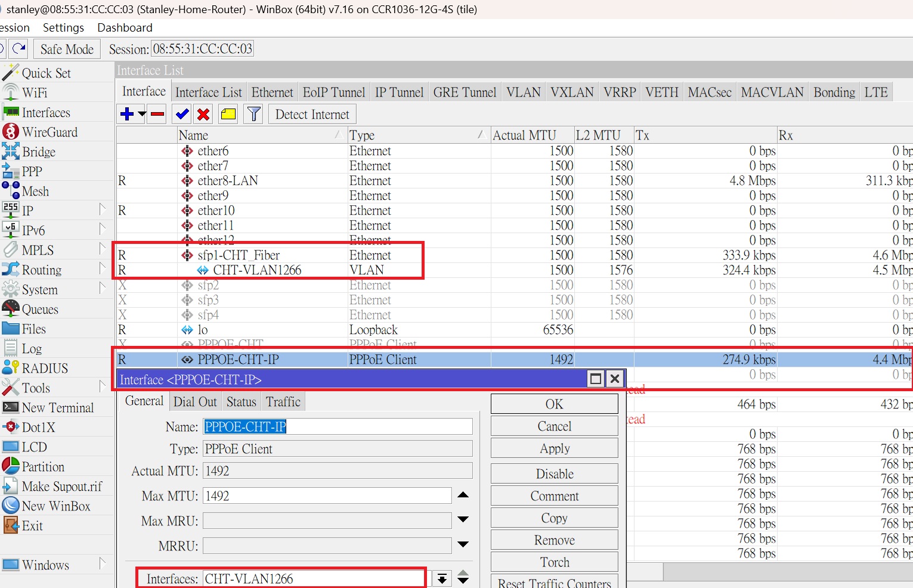Expand the Max MRU field arrow
Image resolution: width=913 pixels, height=588 pixels.
[463, 521]
